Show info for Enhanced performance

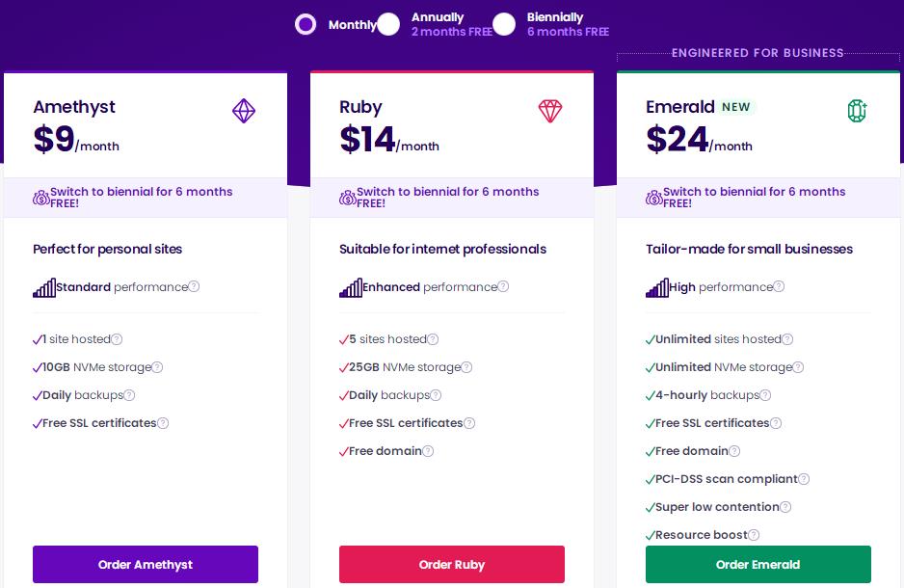pyautogui.click(x=503, y=286)
